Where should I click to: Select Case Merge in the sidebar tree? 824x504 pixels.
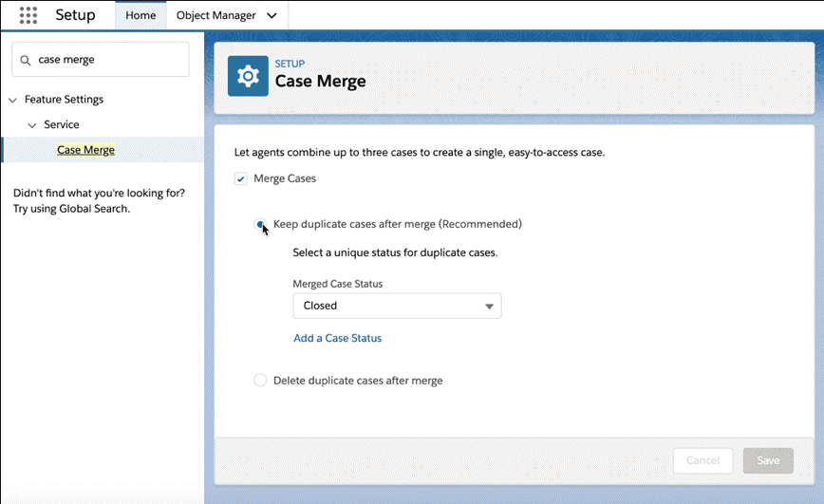point(85,150)
